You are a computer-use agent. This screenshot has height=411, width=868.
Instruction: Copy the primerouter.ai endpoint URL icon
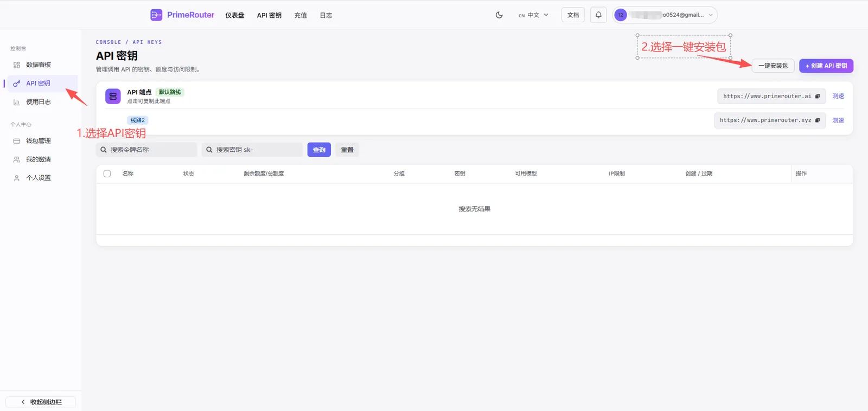click(817, 97)
